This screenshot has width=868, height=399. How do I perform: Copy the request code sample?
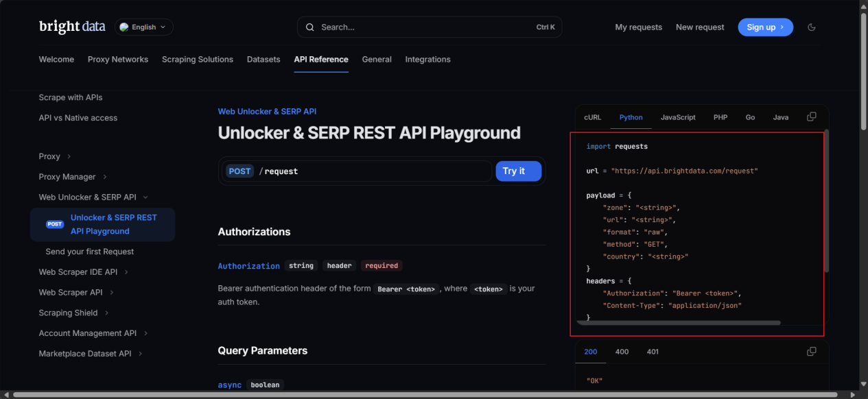click(x=812, y=117)
